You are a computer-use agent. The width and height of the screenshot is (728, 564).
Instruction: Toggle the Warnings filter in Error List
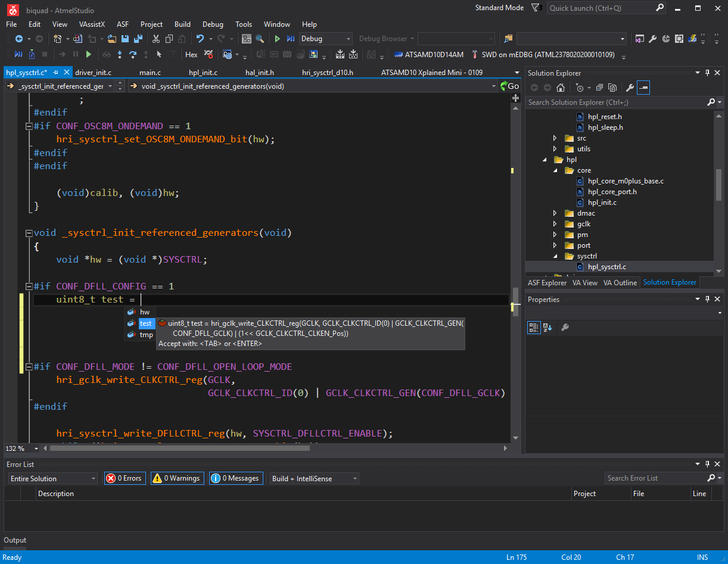pos(178,478)
